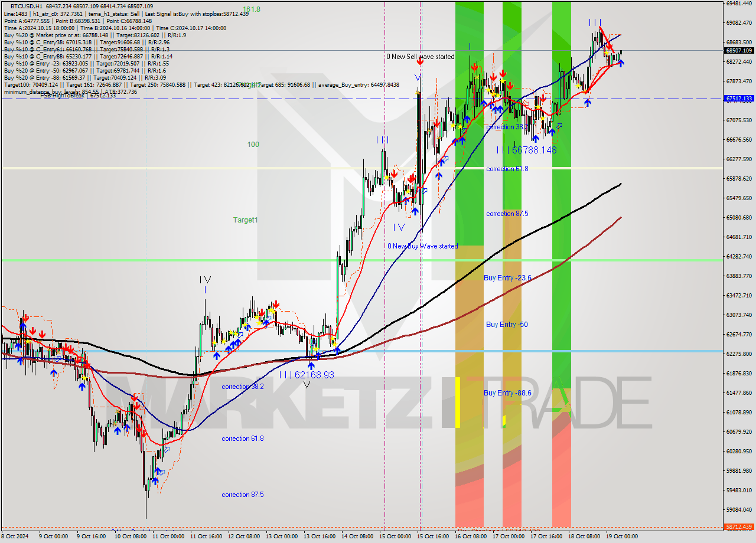This screenshot has height=543, width=756.
Task: Click the '13 Oct 16:00' time axis label
Action: [318, 536]
